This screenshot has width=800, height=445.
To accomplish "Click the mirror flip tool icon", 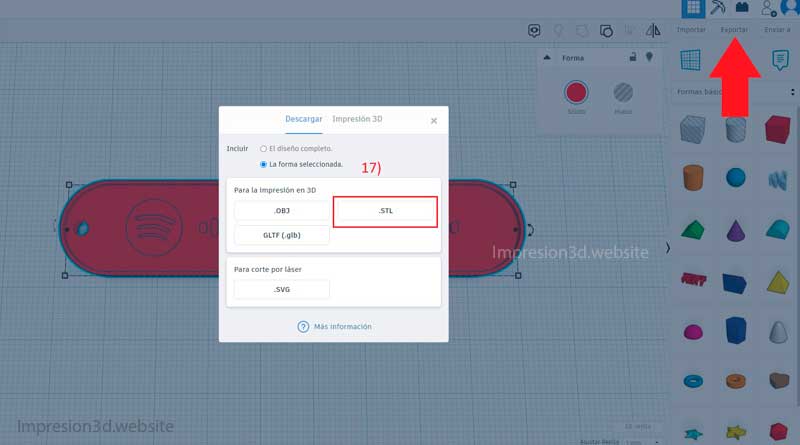I will point(653,31).
